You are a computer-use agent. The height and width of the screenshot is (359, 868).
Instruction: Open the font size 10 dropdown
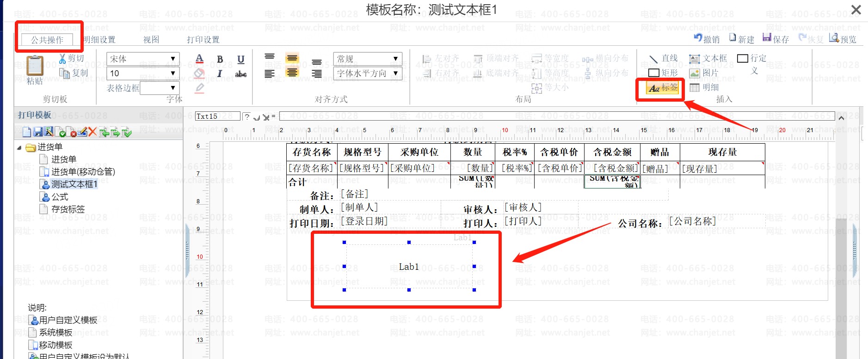click(143, 73)
